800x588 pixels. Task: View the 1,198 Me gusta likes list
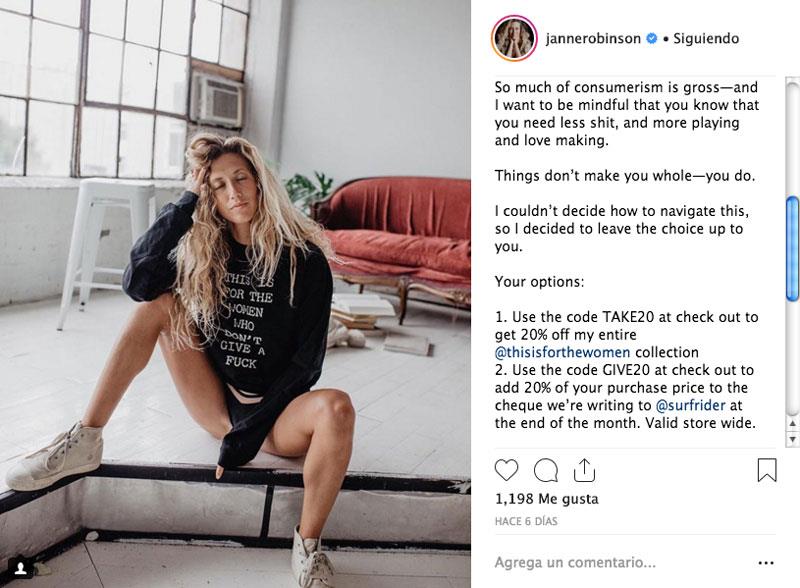point(546,499)
